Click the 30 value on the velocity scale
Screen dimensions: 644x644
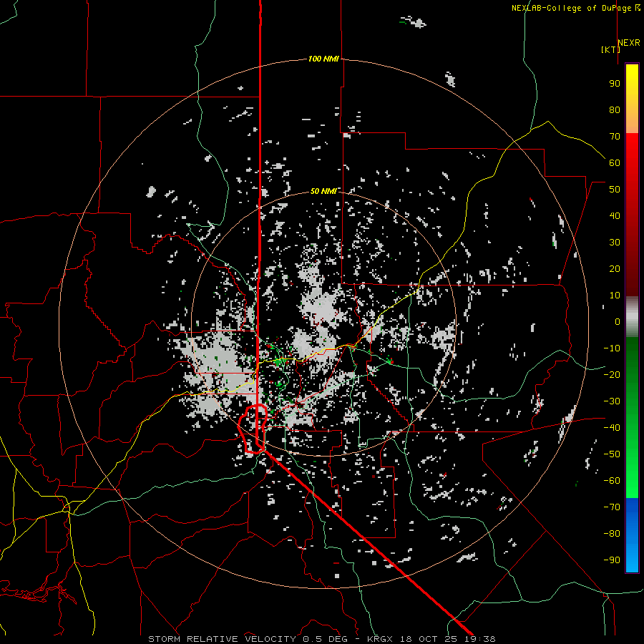(615, 243)
